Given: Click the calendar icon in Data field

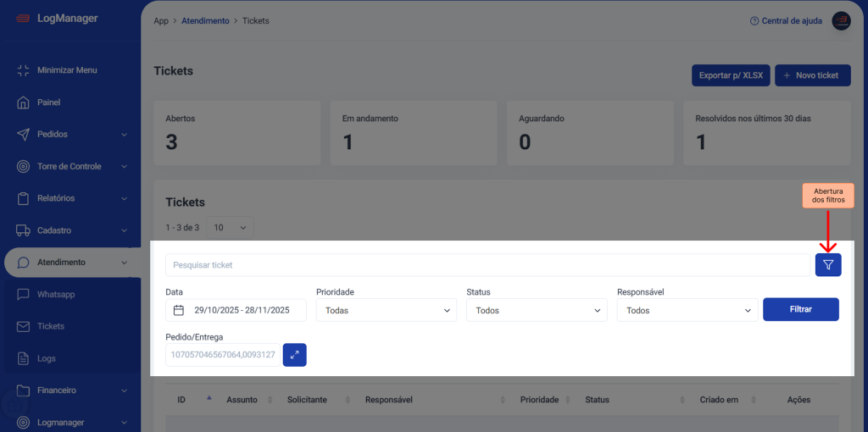Looking at the screenshot, I should click(x=179, y=311).
